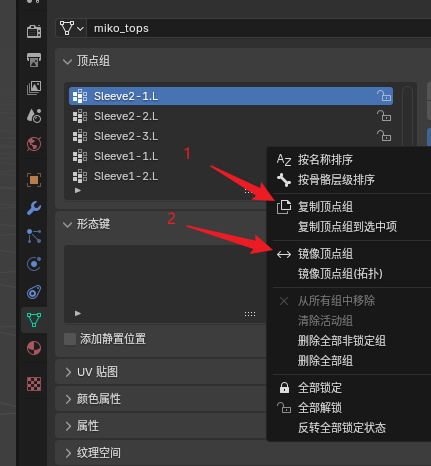Viewport: 431px width, 466px height.
Task: Choose 镜像顶点组 from the context menu
Action: pyautogui.click(x=352, y=254)
